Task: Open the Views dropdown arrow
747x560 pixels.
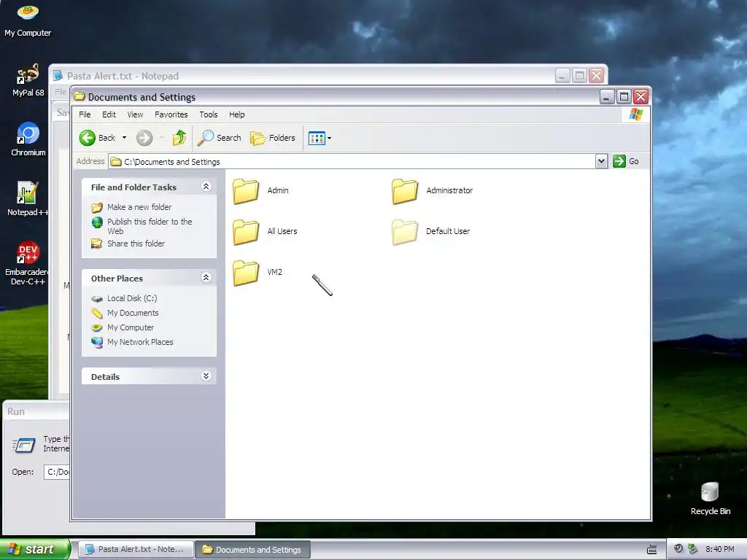Action: [329, 138]
